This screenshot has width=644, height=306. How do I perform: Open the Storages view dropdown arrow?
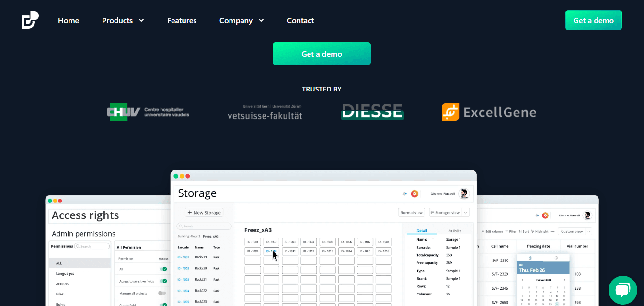[465, 213]
